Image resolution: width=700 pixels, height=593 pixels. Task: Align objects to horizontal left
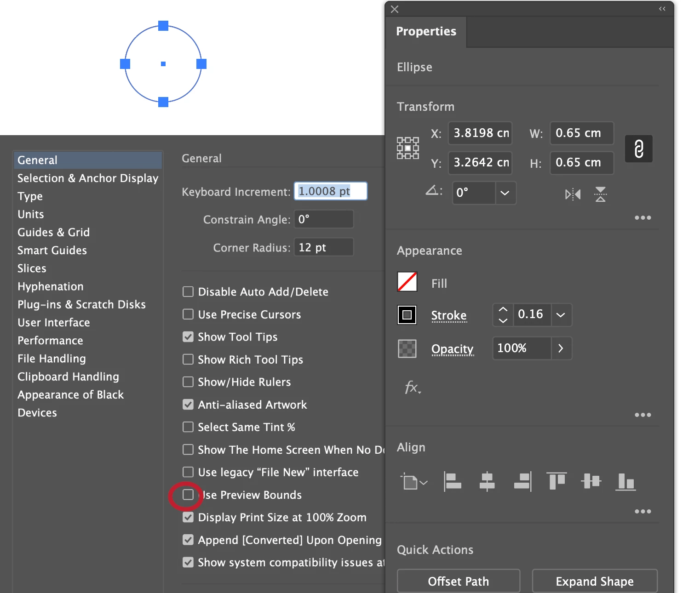click(453, 482)
